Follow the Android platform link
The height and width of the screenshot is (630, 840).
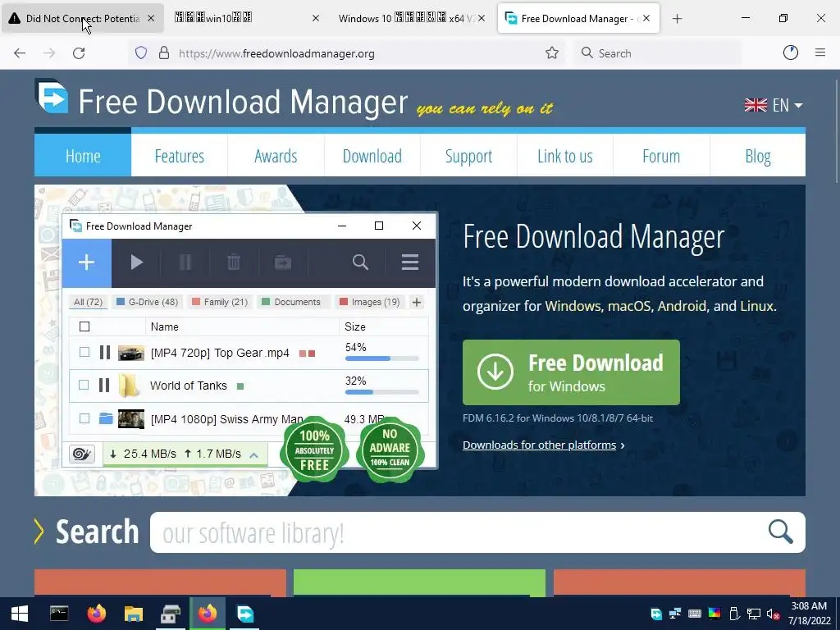(x=682, y=306)
